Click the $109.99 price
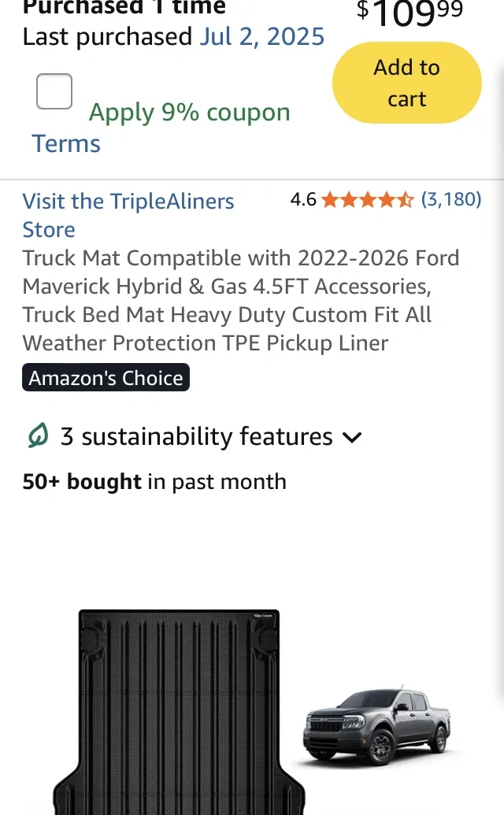This screenshot has height=815, width=504. click(x=409, y=13)
